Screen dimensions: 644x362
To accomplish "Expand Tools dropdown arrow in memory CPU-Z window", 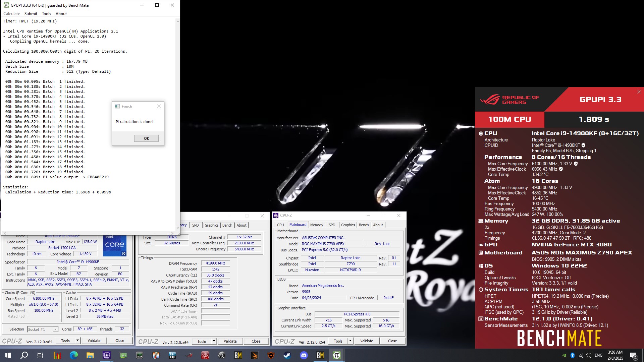I will 214,341.
